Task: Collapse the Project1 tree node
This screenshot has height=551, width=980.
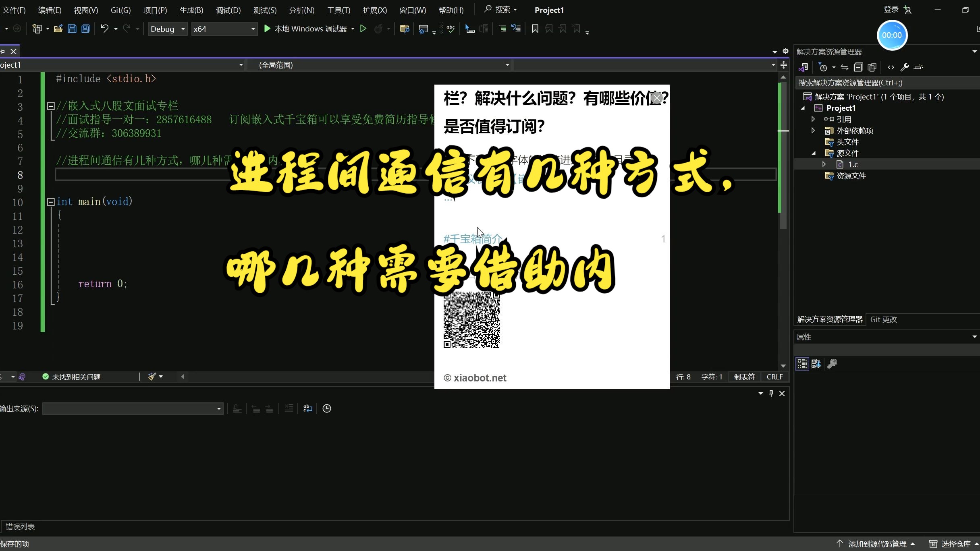Action: point(803,108)
